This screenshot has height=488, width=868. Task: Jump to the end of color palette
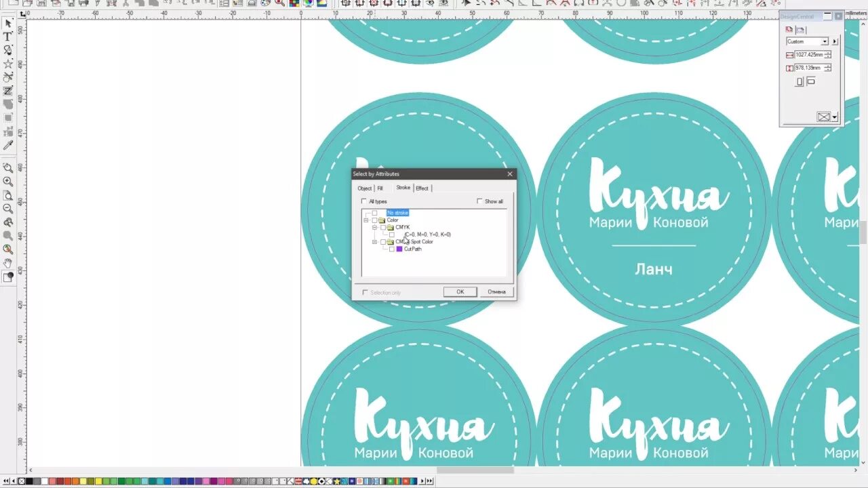click(x=431, y=481)
